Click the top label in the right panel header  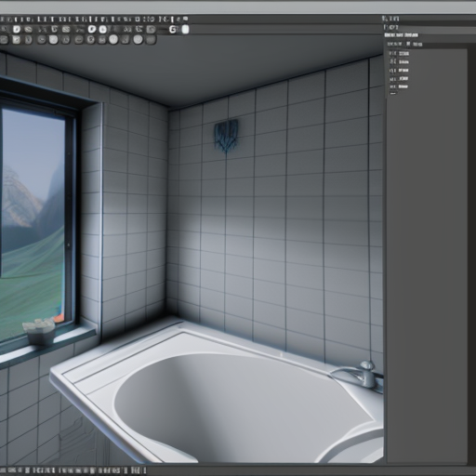click(x=390, y=19)
